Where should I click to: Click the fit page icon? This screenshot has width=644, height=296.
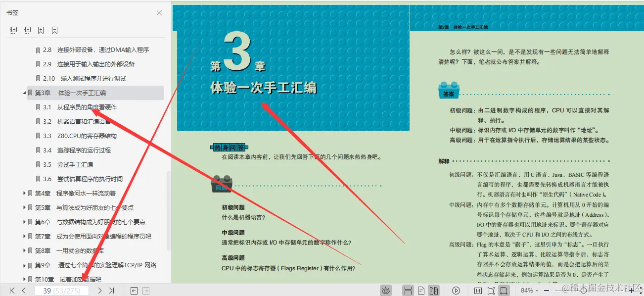click(491, 290)
